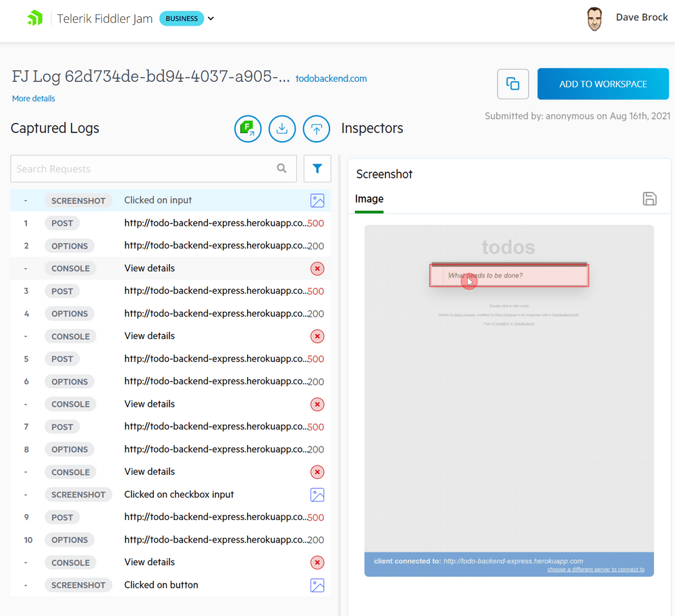Click the circular upload arrow icon
This screenshot has width=675, height=616.
coord(317,128)
